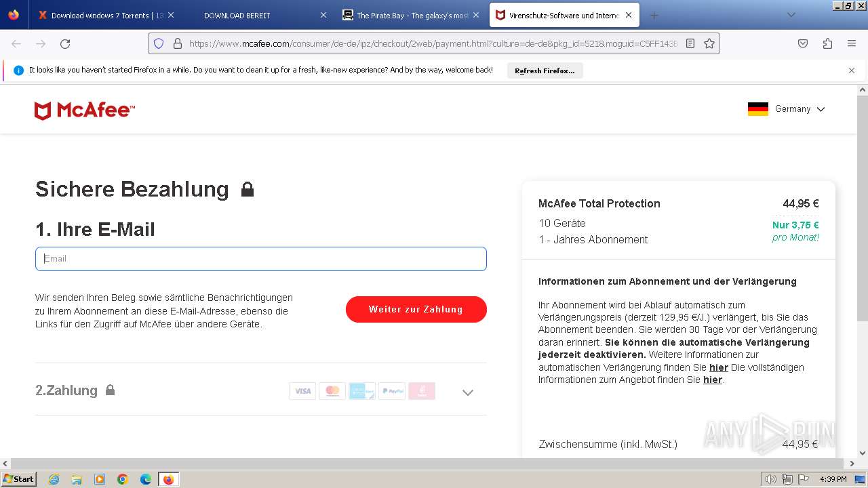This screenshot has height=488, width=868.
Task: Click the Firefox logo in tab bar
Action: click(x=14, y=15)
